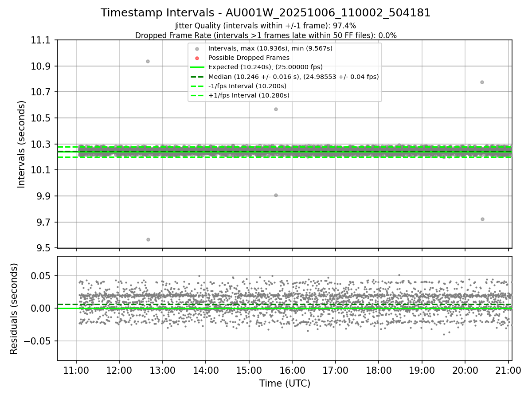Click the dark green dashed sample beside 'Median'

tap(197, 77)
